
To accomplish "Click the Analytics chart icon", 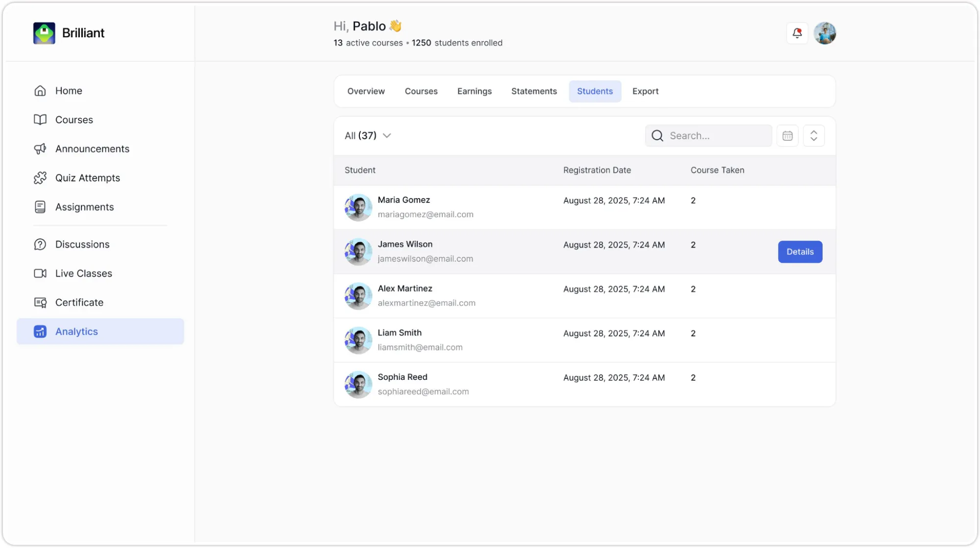I will pos(40,331).
